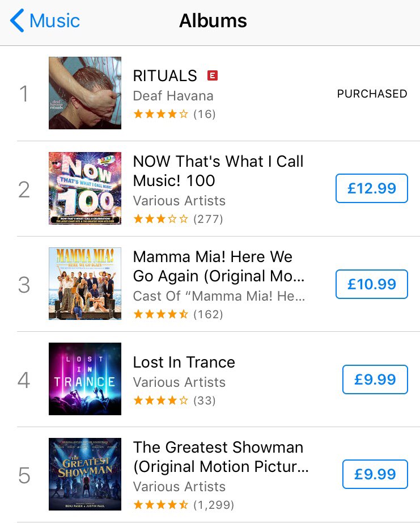Open the RITUALS album title
The width and height of the screenshot is (420, 523).
[165, 75]
